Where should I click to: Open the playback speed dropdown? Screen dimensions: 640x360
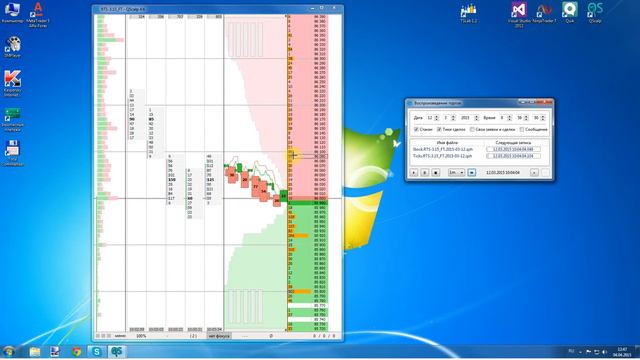456,172
